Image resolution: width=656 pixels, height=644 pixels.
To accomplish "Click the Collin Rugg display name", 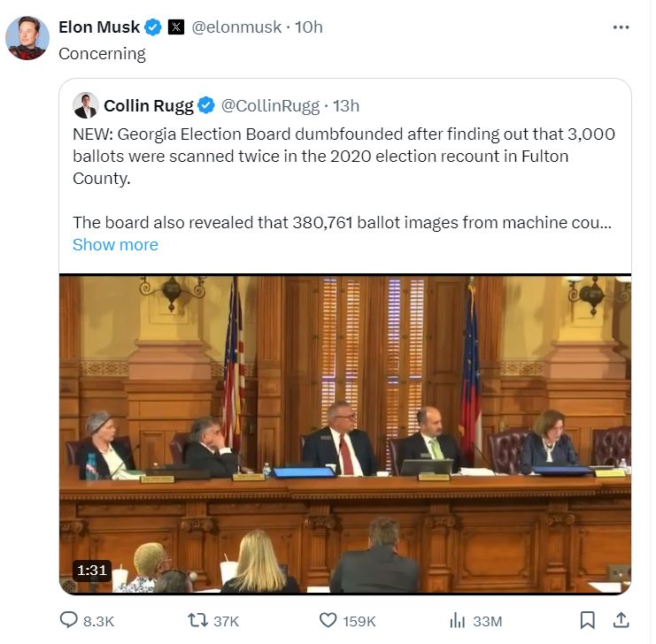I will [149, 106].
